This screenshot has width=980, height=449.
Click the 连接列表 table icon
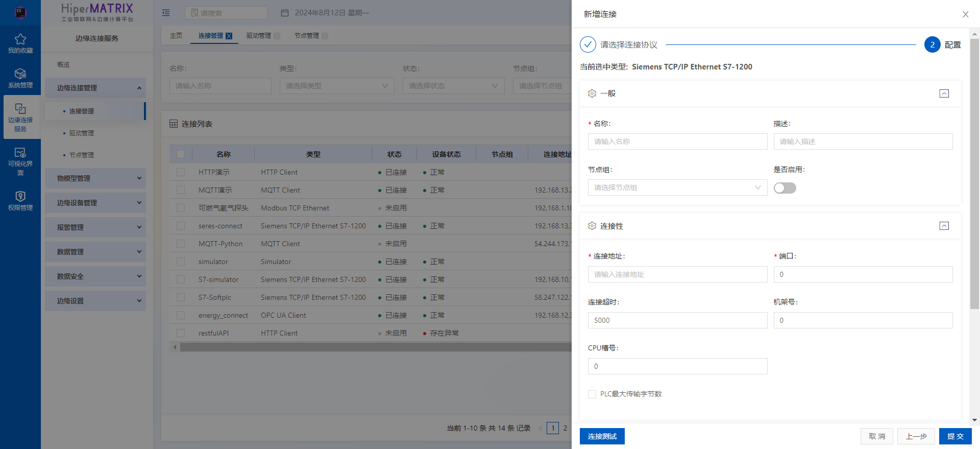pos(174,124)
